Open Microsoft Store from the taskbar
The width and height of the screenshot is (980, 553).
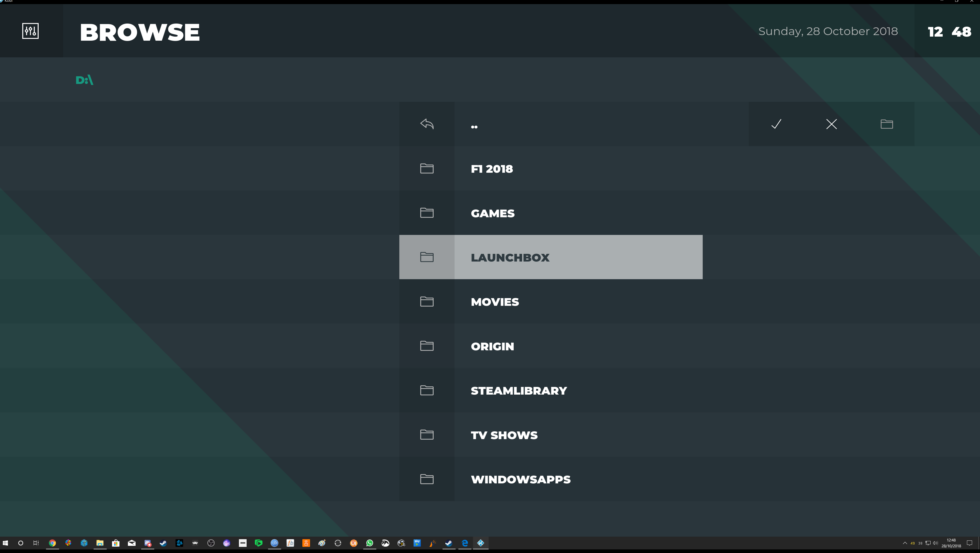pyautogui.click(x=116, y=543)
